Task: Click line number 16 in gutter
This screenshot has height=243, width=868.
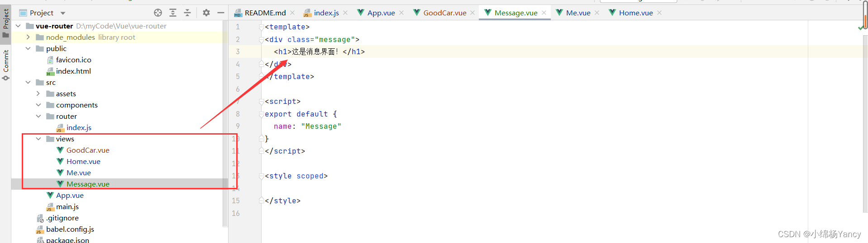Action: pyautogui.click(x=236, y=213)
